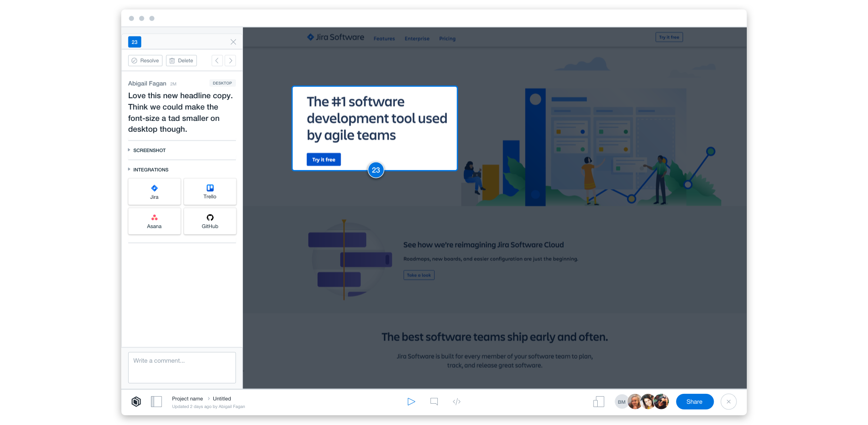
Task: Click the Jira Software logo
Action: point(335,37)
